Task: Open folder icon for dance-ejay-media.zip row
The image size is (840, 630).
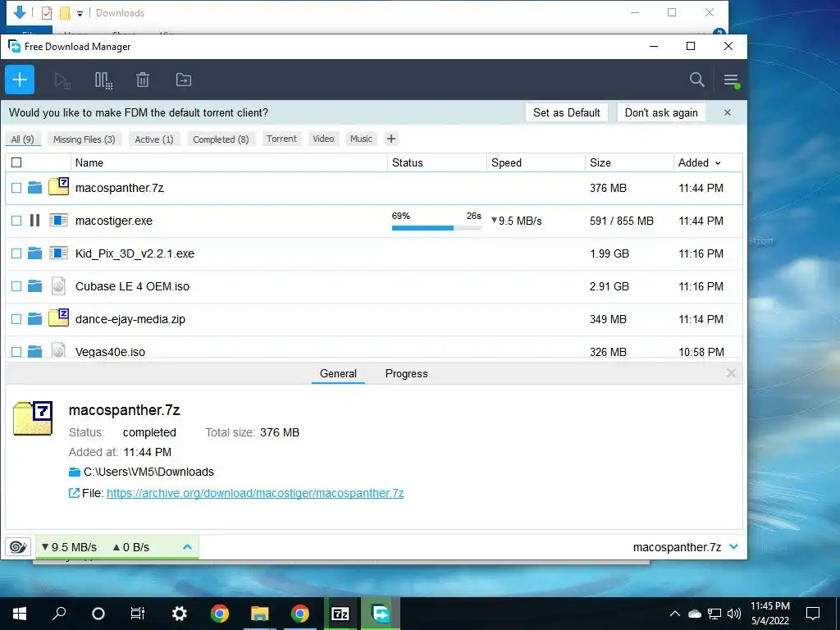Action: click(34, 319)
